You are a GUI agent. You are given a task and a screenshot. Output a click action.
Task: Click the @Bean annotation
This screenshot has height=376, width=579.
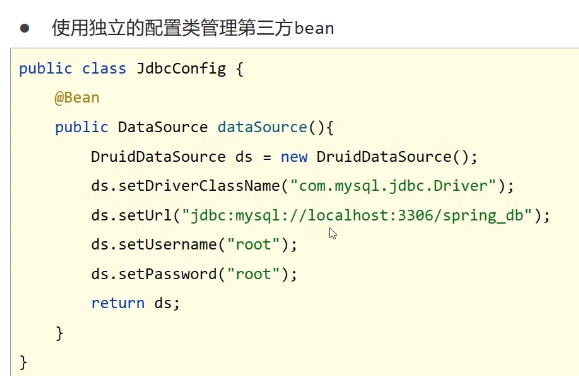pos(77,98)
